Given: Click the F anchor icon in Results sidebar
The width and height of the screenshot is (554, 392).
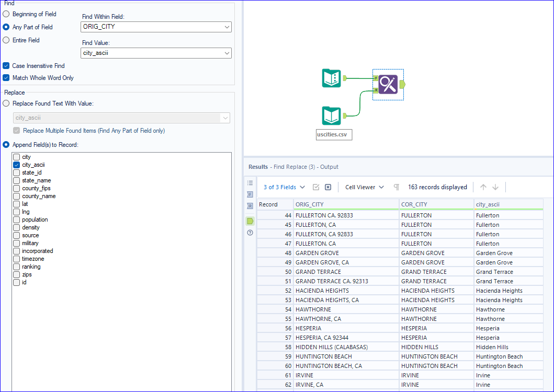Looking at the screenshot, I should tap(250, 194).
